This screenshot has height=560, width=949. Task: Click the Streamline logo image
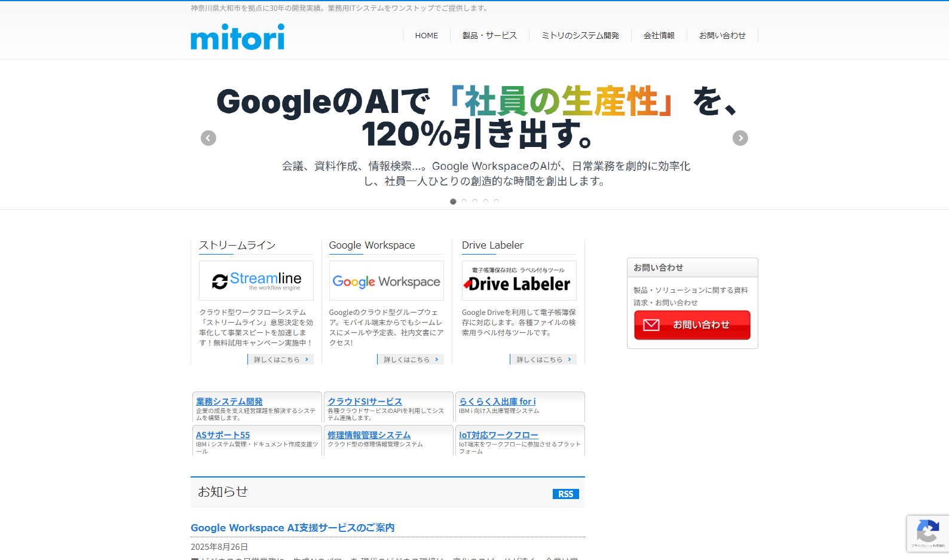coord(256,281)
